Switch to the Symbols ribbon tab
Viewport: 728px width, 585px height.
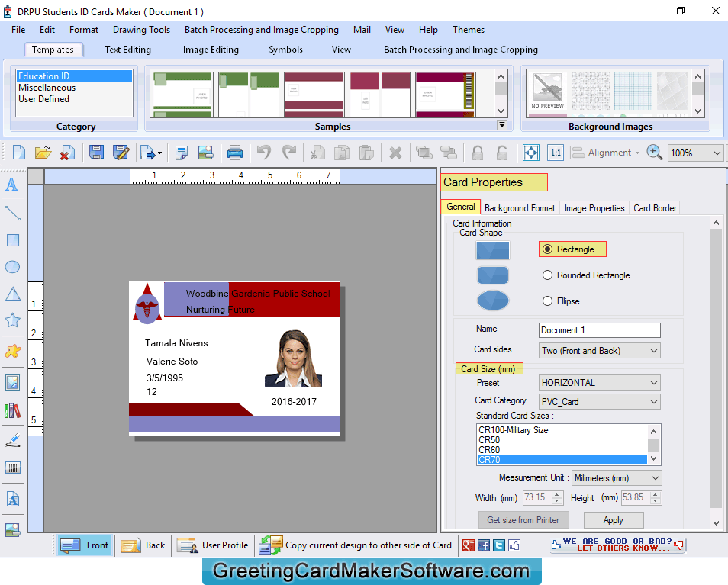(x=285, y=49)
